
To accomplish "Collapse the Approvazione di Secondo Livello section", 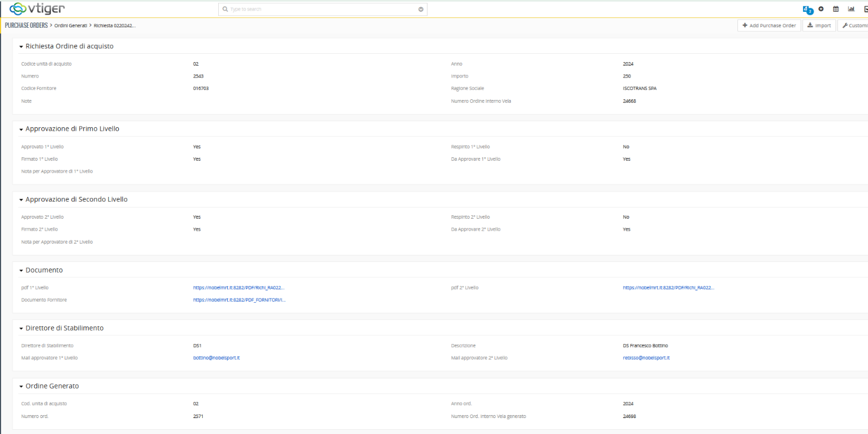I will click(21, 200).
